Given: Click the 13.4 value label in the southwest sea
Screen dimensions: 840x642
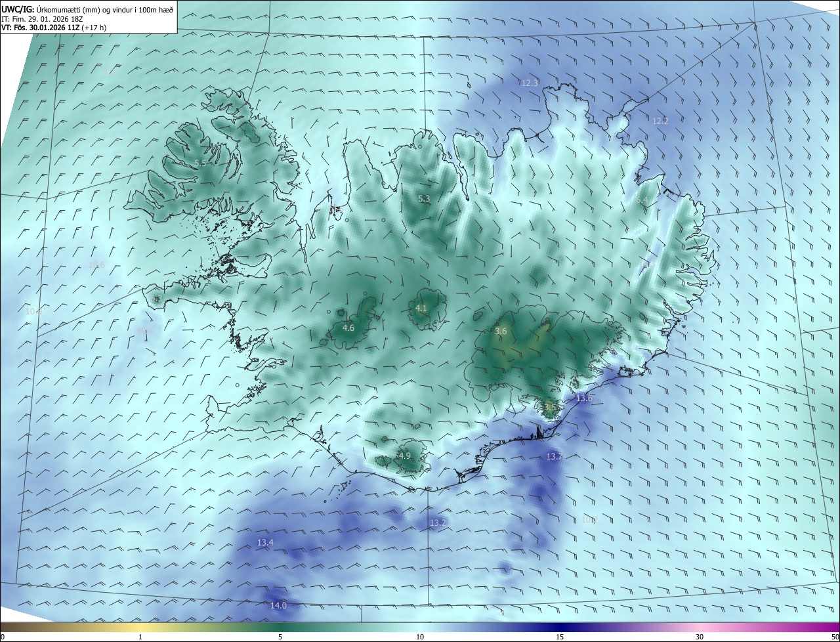Looking at the screenshot, I should coord(265,543).
